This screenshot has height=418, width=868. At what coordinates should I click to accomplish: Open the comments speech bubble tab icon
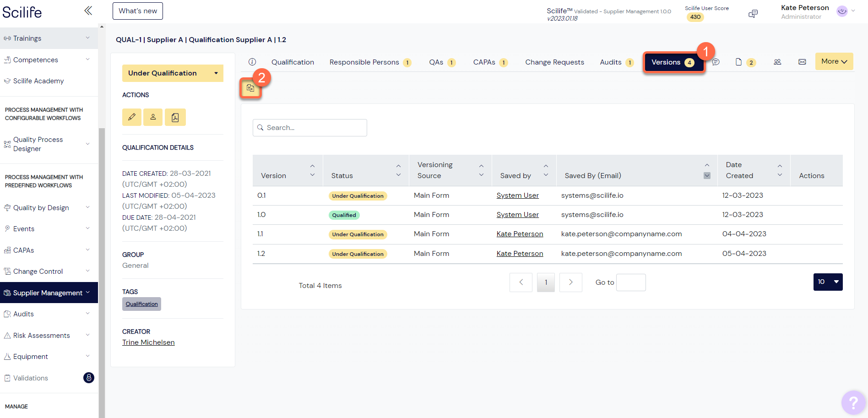pos(716,62)
